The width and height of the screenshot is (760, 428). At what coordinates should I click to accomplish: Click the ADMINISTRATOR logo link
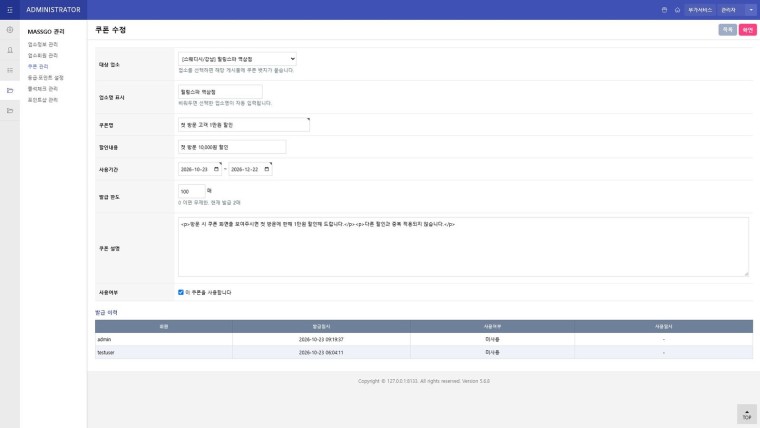pyautogui.click(x=53, y=10)
